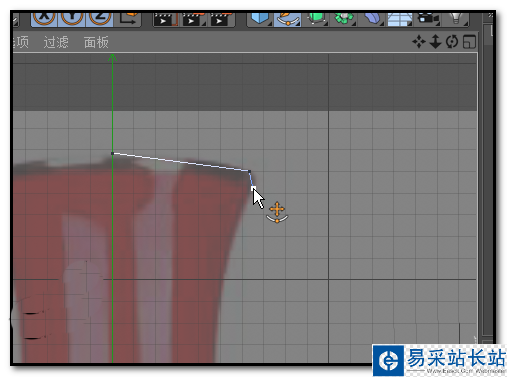Screen dimensions: 507x377
Task: Open the partially visible 选项 menu
Action: (x=21, y=42)
